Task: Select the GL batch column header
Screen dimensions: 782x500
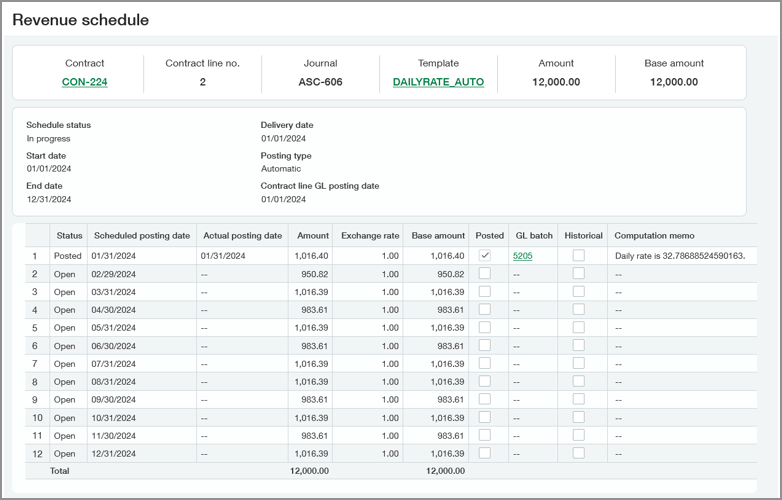Action: [x=533, y=236]
